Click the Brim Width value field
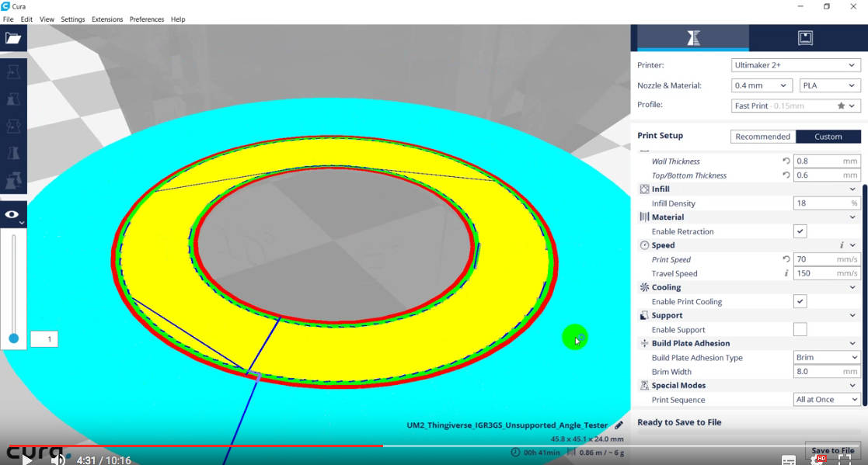This screenshot has height=465, width=868. point(827,372)
